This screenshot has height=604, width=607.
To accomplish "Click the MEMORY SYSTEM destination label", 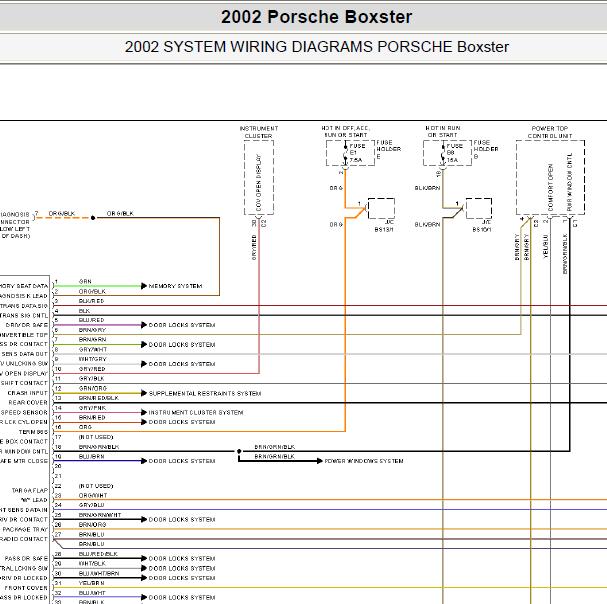I will (175, 286).
